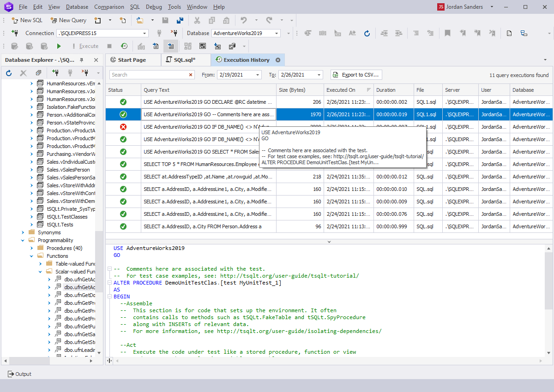Expand tSQLt.Tests view node
The width and height of the screenshot is (554, 392).
tap(32, 225)
